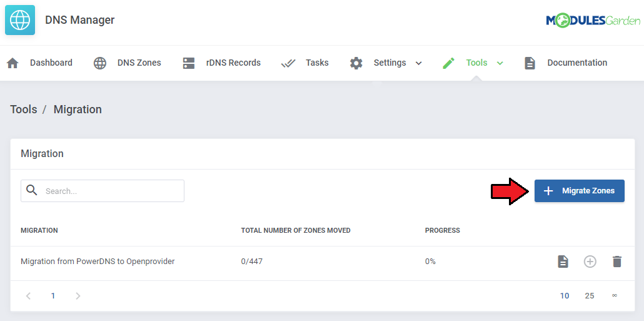The height and width of the screenshot is (321, 644).
Task: Click the DNS Manager globe logo icon
Action: point(20,20)
